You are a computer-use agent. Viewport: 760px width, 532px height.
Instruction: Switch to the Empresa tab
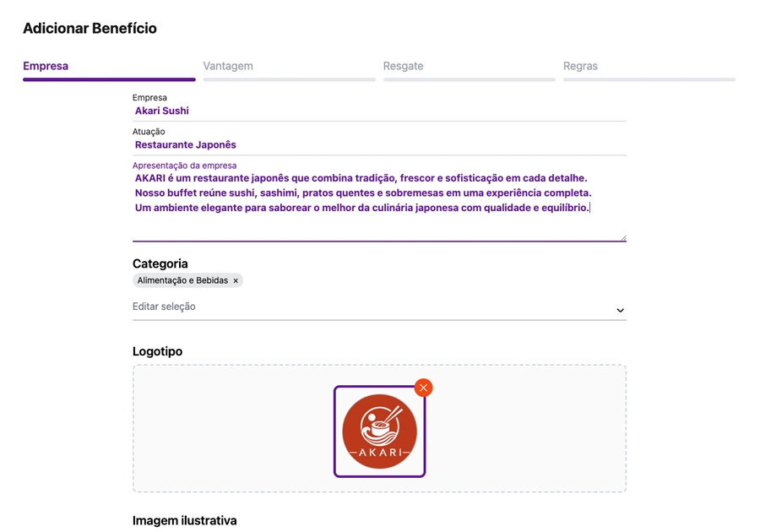pos(46,66)
